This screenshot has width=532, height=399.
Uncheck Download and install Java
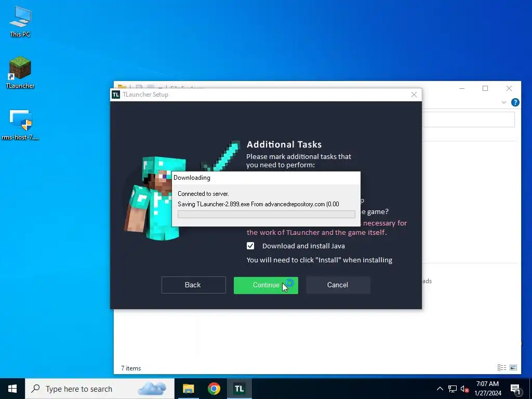(x=250, y=246)
